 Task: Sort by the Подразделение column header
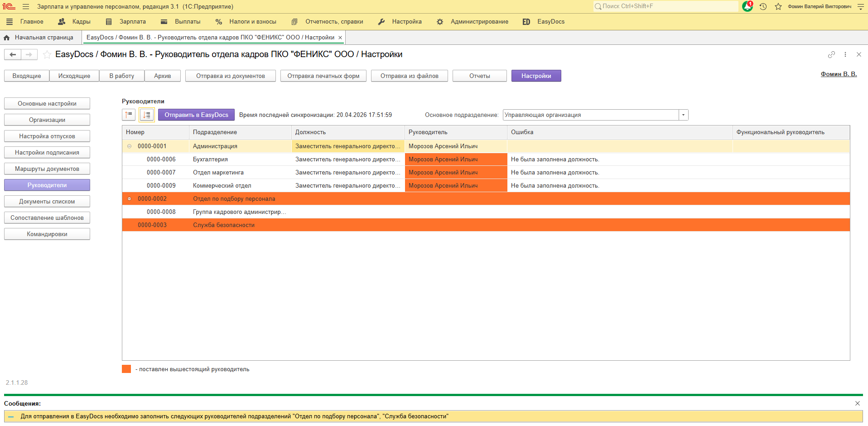coord(240,132)
